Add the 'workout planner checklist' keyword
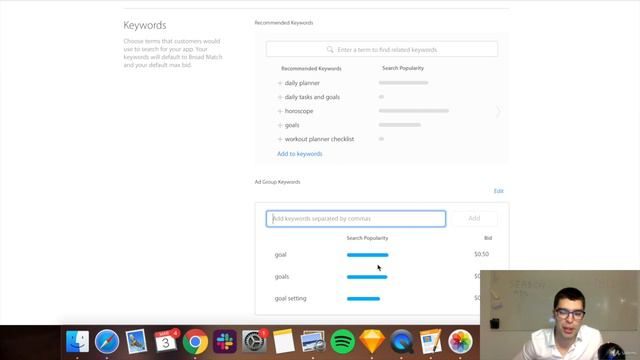 pyautogui.click(x=280, y=139)
